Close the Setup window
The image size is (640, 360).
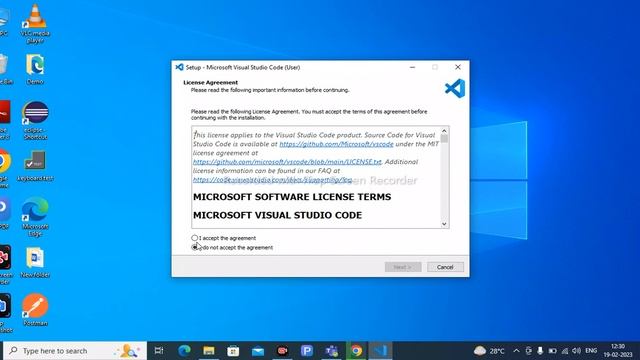point(458,67)
